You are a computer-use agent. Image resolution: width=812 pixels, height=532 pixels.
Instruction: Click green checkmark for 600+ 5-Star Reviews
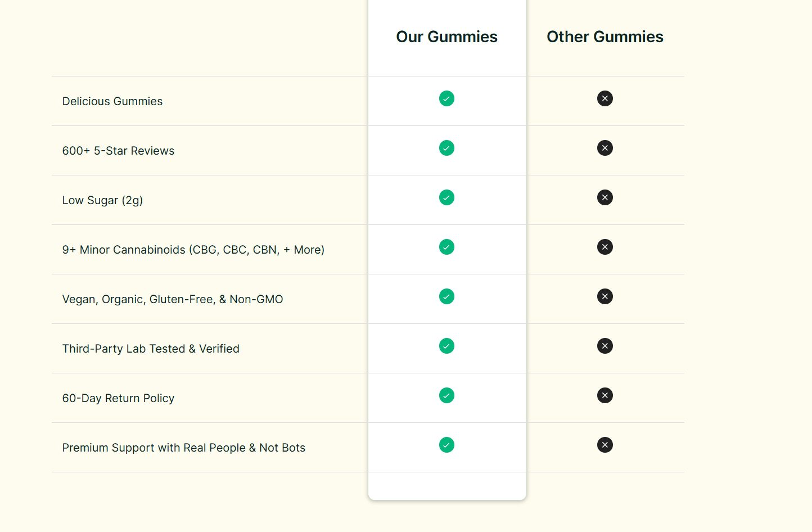tap(446, 148)
